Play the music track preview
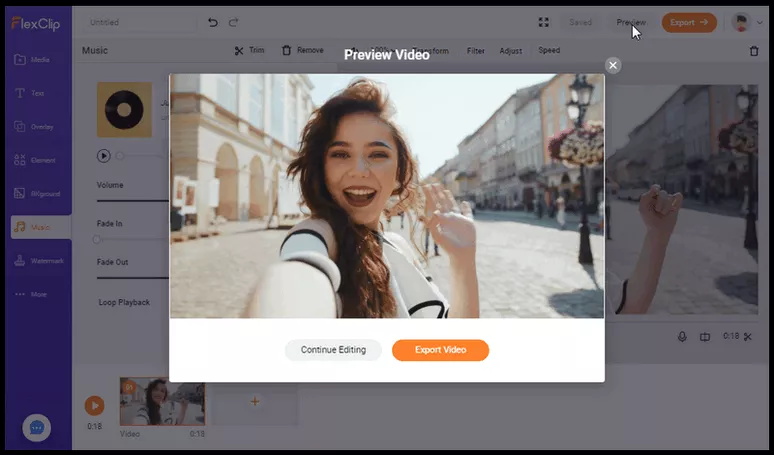 tap(104, 156)
